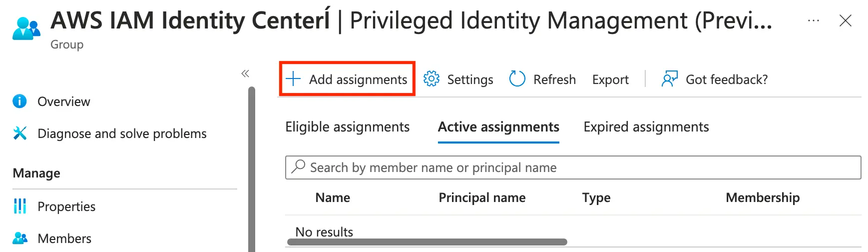Image resolution: width=868 pixels, height=252 pixels.
Task: Collapse the sidebar with double chevron
Action: click(245, 74)
